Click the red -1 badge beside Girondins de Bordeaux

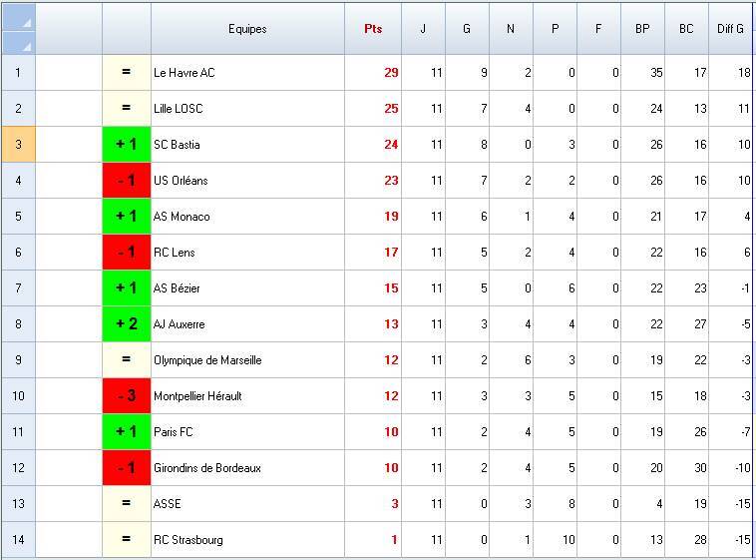127,468
